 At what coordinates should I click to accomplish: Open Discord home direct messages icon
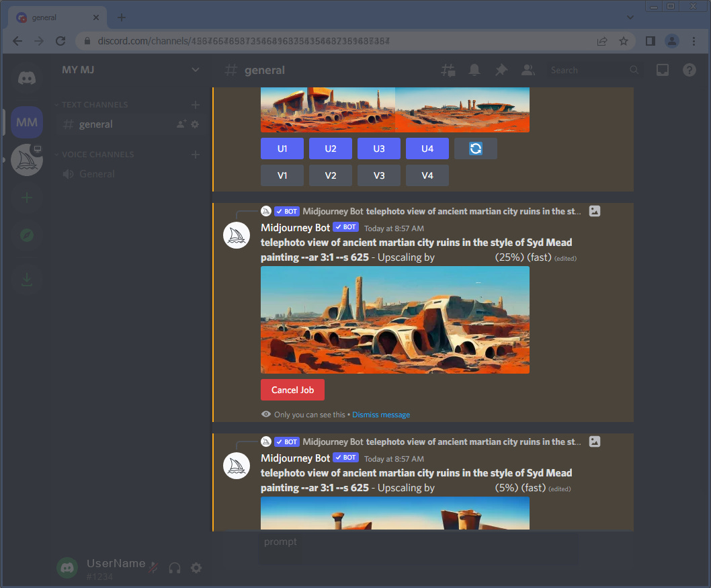click(x=27, y=78)
